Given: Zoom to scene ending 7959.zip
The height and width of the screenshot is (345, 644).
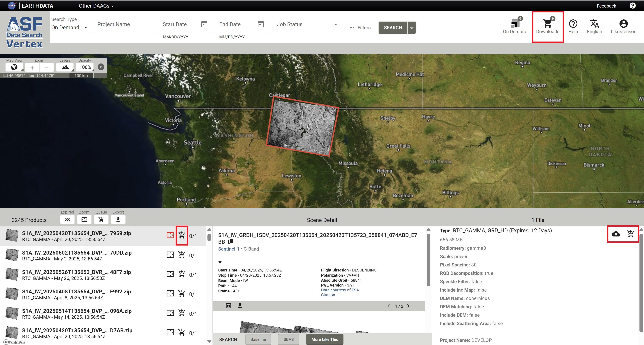Looking at the screenshot, I should tap(170, 235).
